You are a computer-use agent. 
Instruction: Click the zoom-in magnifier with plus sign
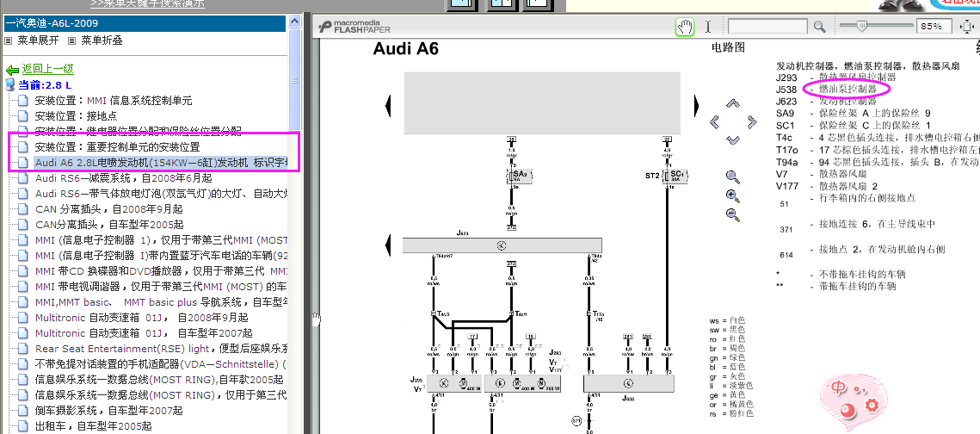pos(734,195)
